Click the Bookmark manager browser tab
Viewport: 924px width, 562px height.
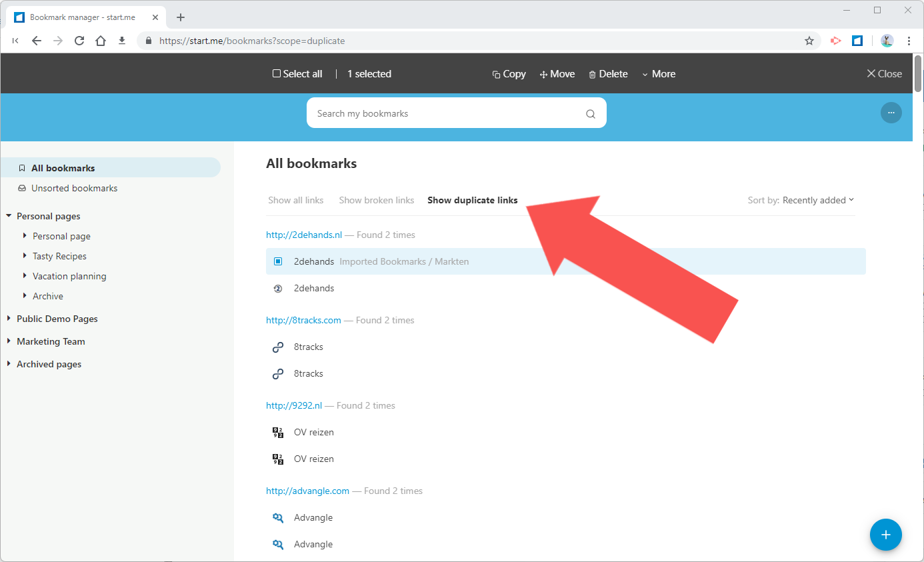[85, 17]
